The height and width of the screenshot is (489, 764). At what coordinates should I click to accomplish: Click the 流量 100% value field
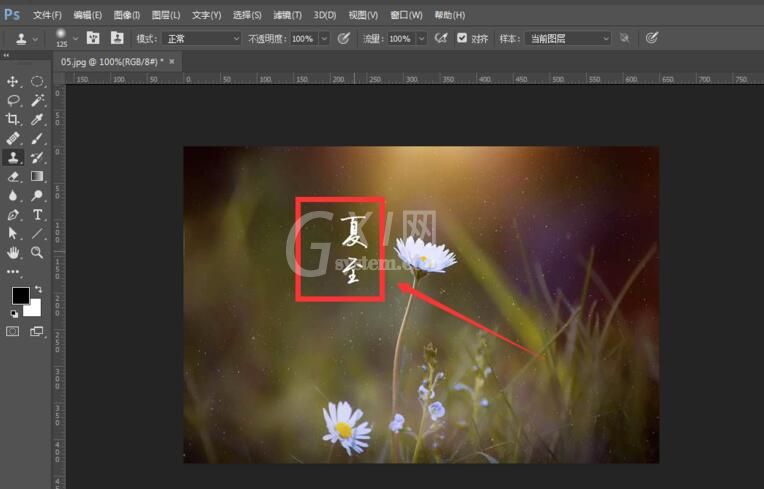tap(401, 38)
